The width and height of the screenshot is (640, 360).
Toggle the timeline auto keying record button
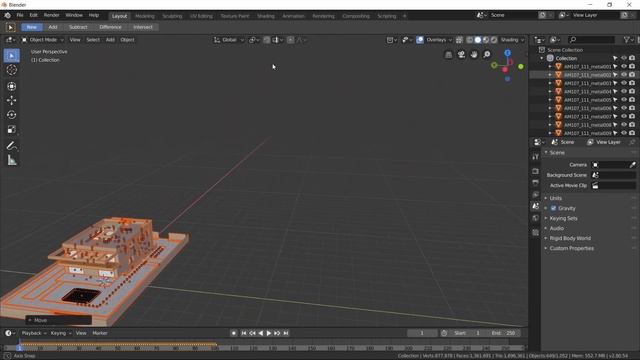(x=234, y=333)
